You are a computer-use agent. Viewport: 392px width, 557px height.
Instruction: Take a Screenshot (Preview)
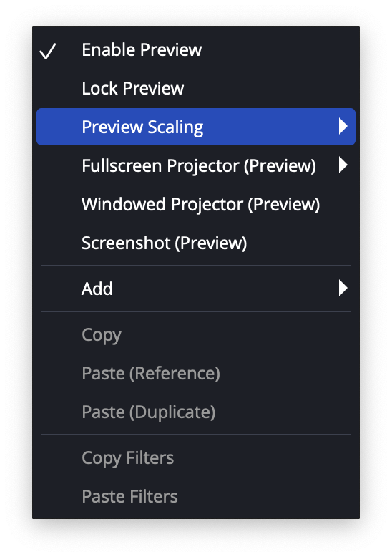[196, 243]
